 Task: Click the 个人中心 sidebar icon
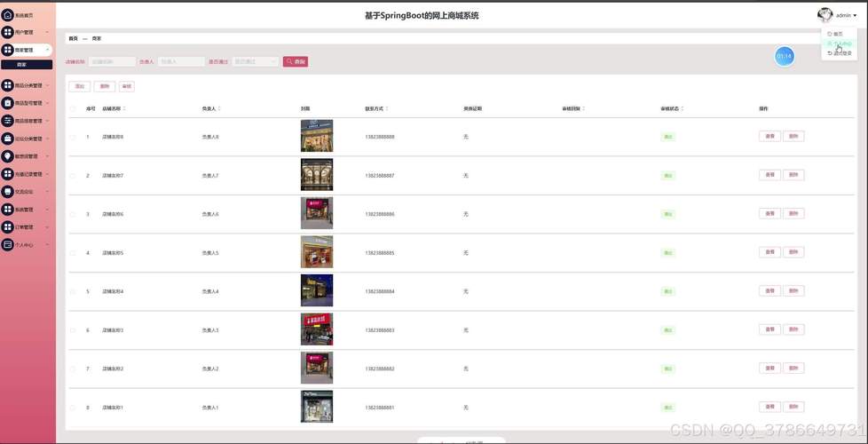pos(8,244)
